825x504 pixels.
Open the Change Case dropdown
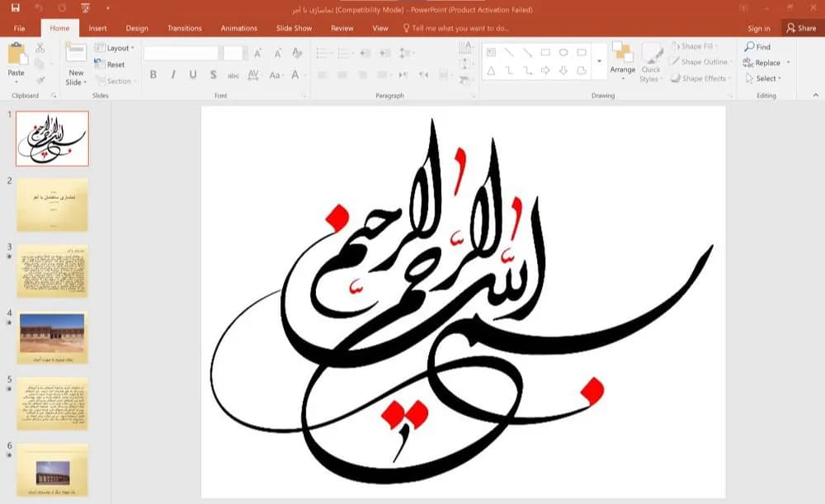pyautogui.click(x=275, y=75)
